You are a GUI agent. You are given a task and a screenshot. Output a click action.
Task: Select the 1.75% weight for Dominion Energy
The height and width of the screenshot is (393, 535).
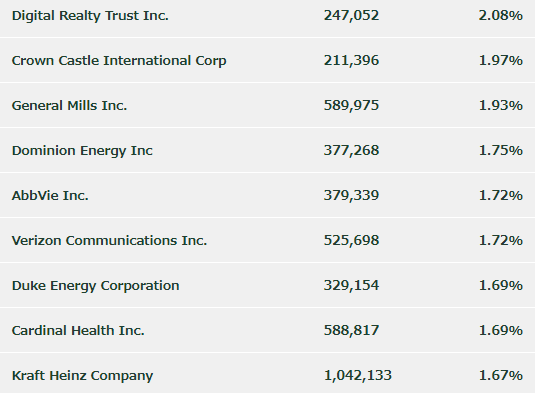click(x=501, y=151)
